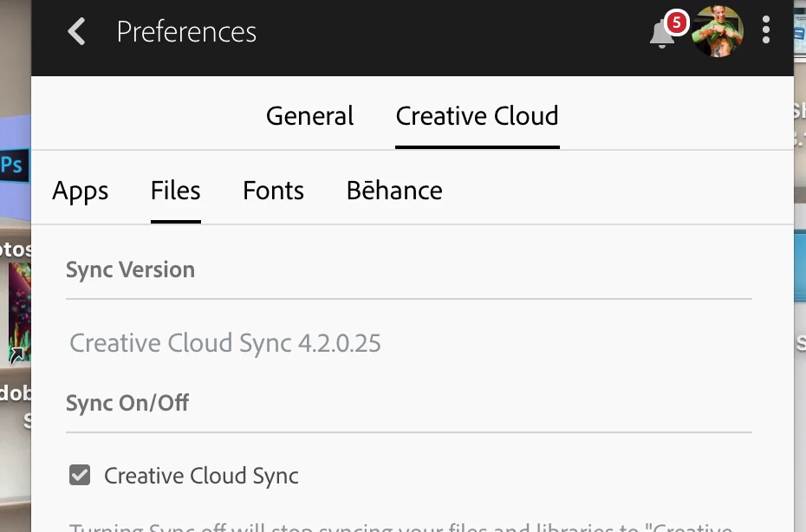This screenshot has height=532, width=806.
Task: Click the "Turning Sync off" description text
Action: click(399, 527)
